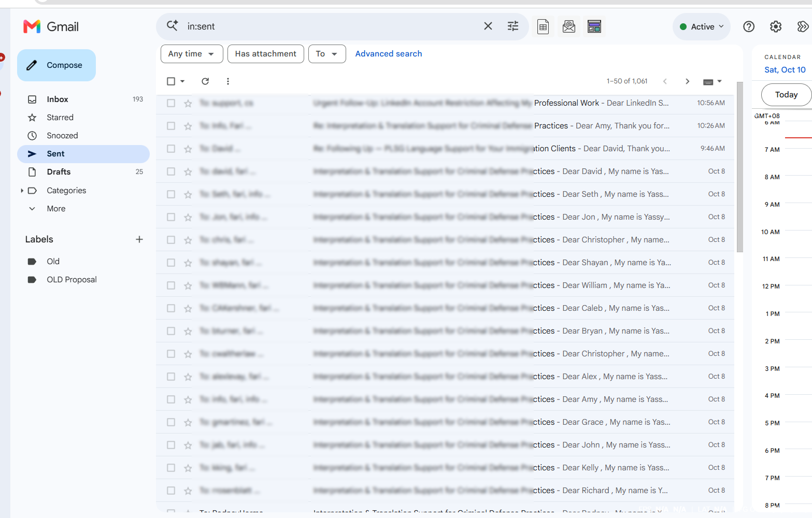
Task: Refresh the sent mail list
Action: tap(205, 81)
